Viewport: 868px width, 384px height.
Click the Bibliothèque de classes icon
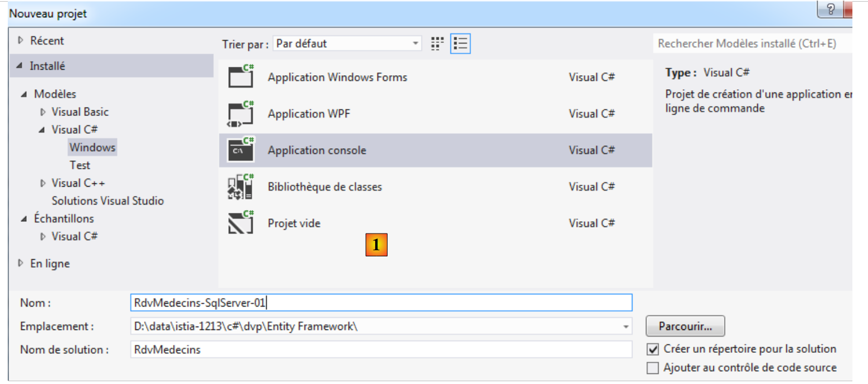tap(241, 187)
